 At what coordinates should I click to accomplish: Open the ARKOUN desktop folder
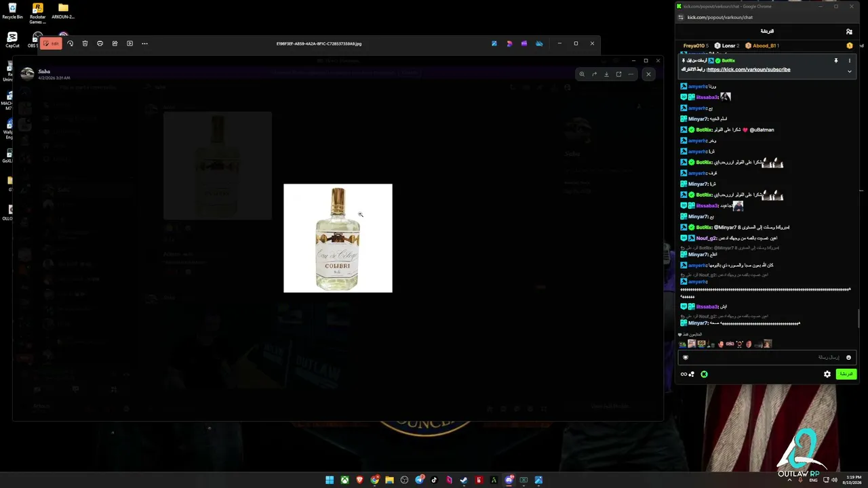coord(63,11)
